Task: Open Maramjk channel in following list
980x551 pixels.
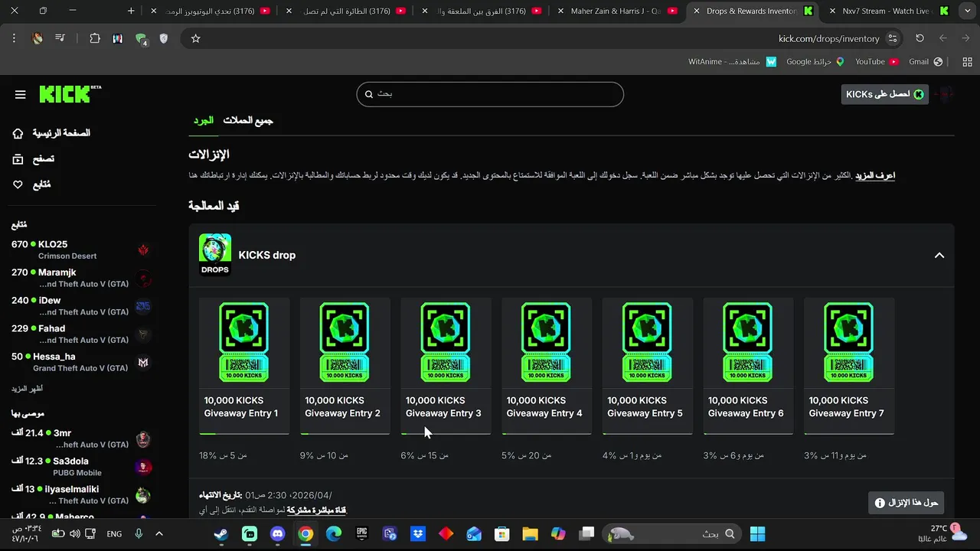Action: [81, 278]
